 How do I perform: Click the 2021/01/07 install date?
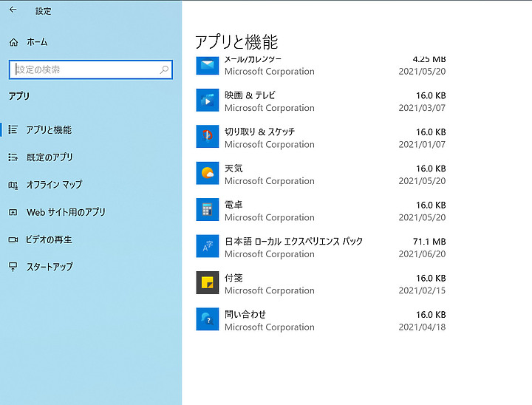pyautogui.click(x=422, y=145)
